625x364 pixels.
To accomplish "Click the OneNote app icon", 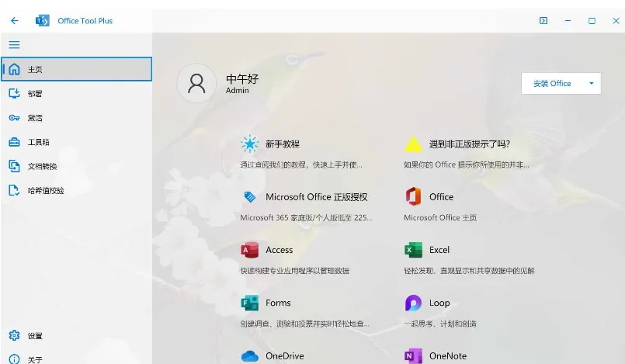I will click(413, 355).
